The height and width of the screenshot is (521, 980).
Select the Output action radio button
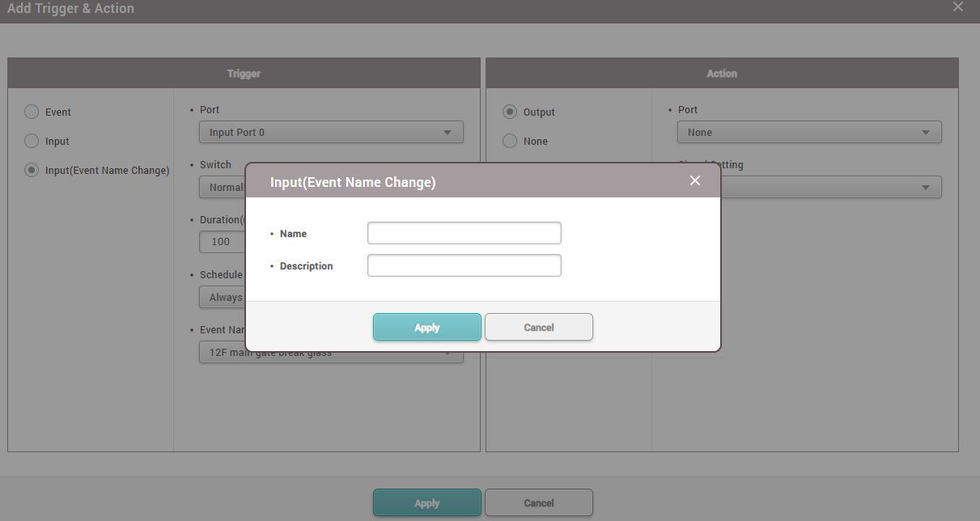pyautogui.click(x=510, y=112)
